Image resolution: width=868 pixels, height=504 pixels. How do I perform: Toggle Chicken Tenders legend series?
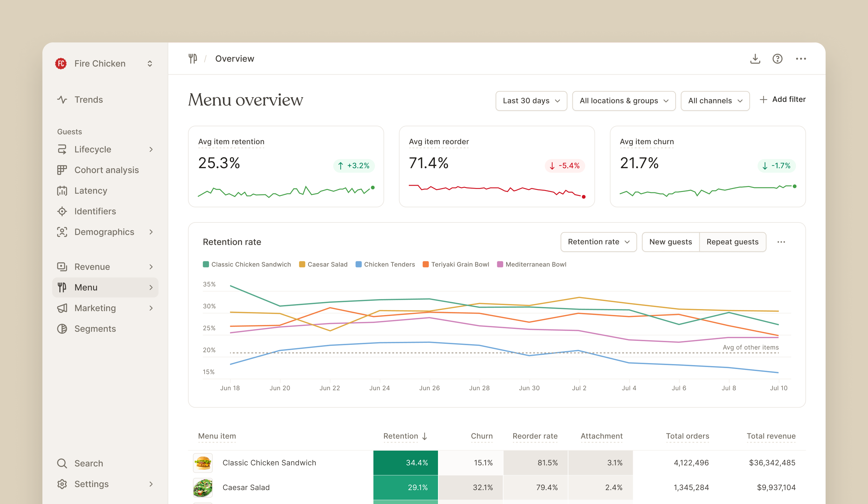tap(385, 264)
